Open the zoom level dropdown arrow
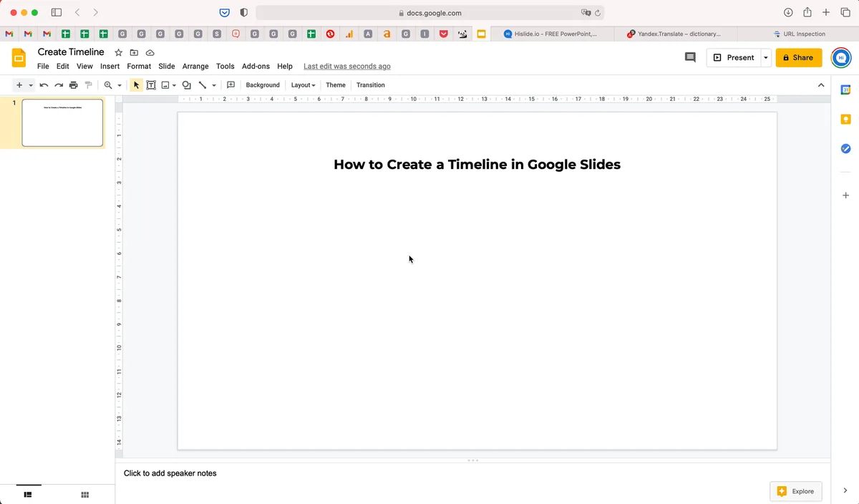Image resolution: width=859 pixels, height=504 pixels. (x=120, y=85)
